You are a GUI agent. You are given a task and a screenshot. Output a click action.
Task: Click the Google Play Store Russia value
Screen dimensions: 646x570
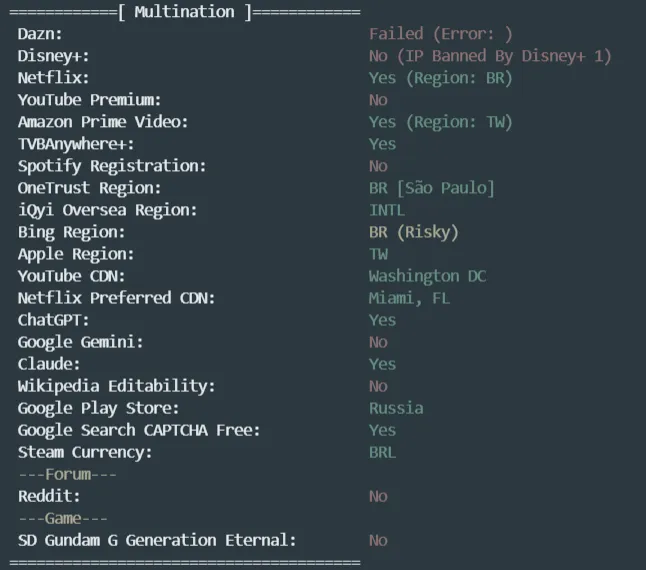click(395, 408)
